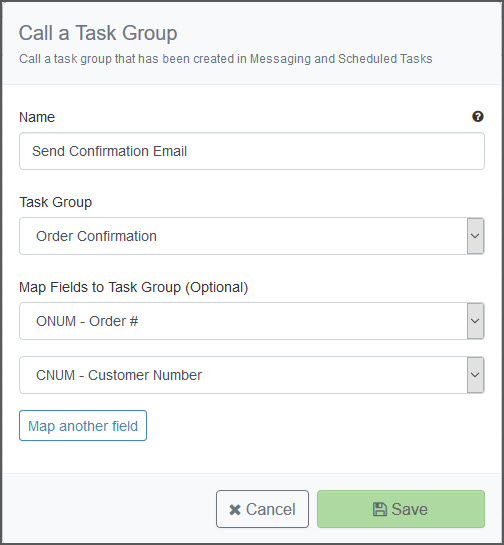The width and height of the screenshot is (504, 545).
Task: Click the Task Group label text
Action: click(56, 202)
